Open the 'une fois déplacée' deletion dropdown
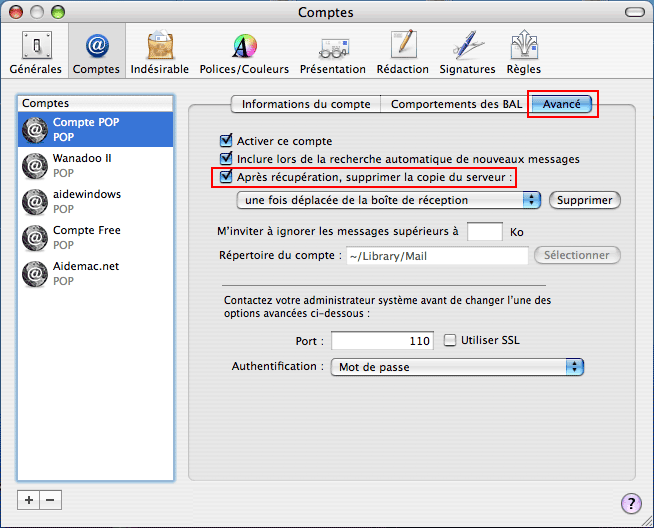 [x=389, y=200]
